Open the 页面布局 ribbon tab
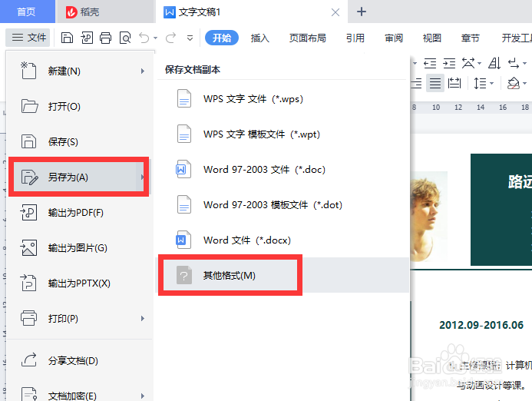This screenshot has width=532, height=401. (x=307, y=38)
